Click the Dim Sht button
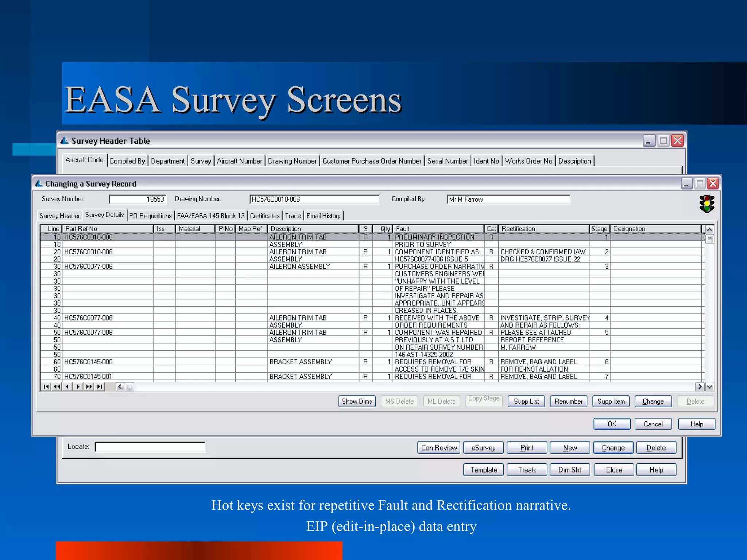The width and height of the screenshot is (747, 560). (570, 470)
